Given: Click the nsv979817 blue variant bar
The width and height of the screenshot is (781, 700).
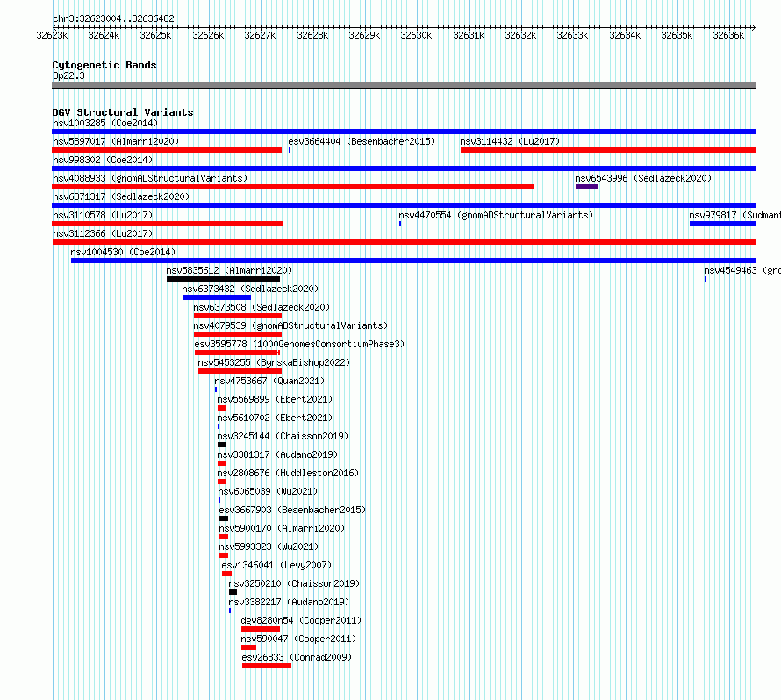Looking at the screenshot, I should [723, 224].
